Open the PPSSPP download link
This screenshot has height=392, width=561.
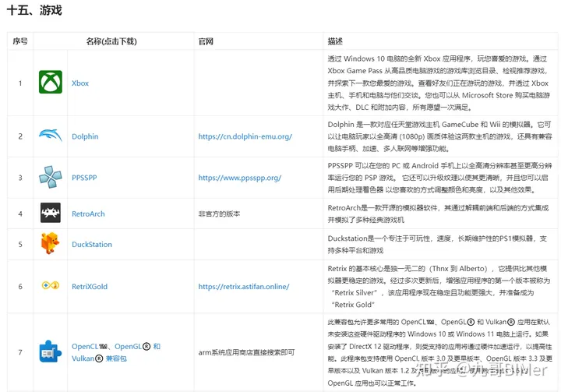[84, 178]
